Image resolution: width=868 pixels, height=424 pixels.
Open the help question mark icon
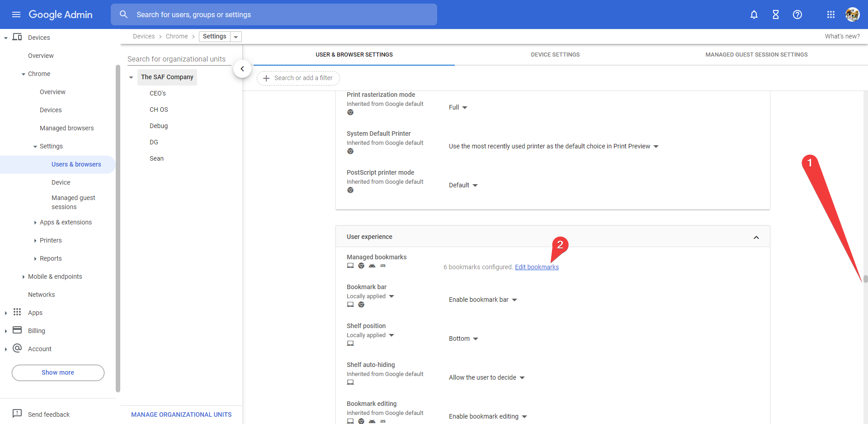click(x=797, y=14)
